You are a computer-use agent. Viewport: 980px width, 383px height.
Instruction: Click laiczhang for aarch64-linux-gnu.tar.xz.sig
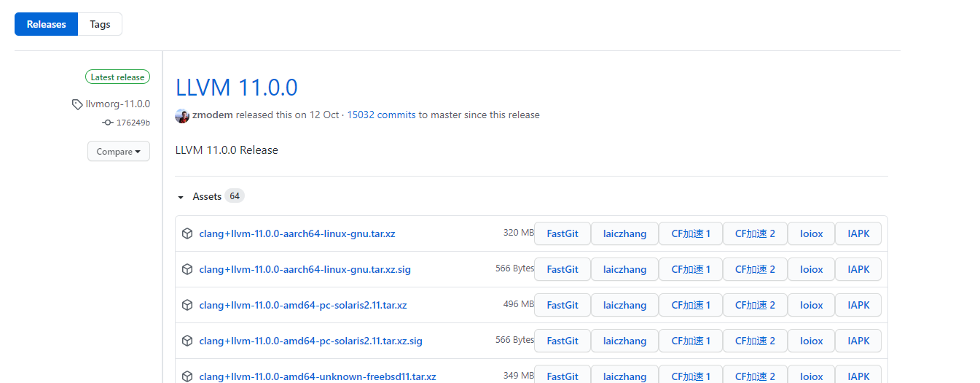pyautogui.click(x=624, y=269)
